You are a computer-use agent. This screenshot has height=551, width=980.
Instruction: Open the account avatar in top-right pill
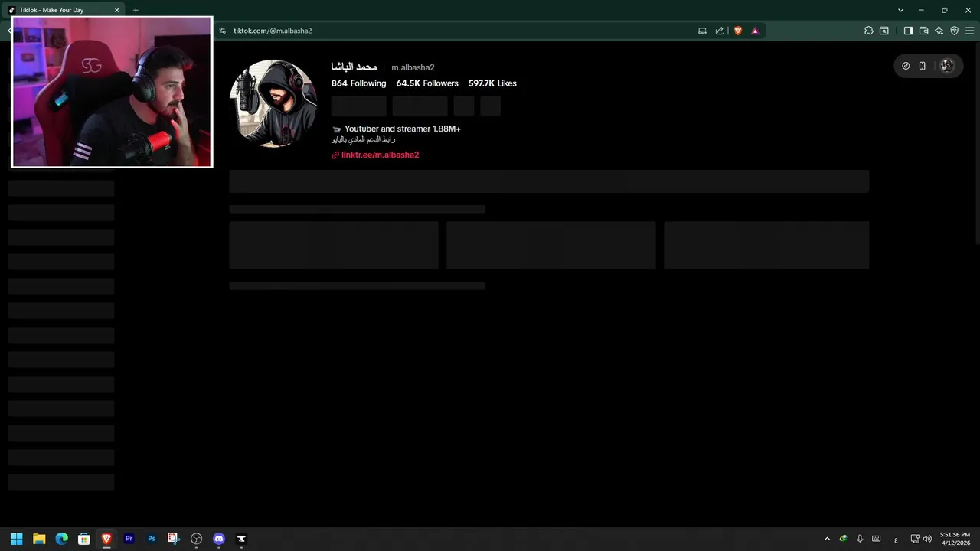click(947, 66)
